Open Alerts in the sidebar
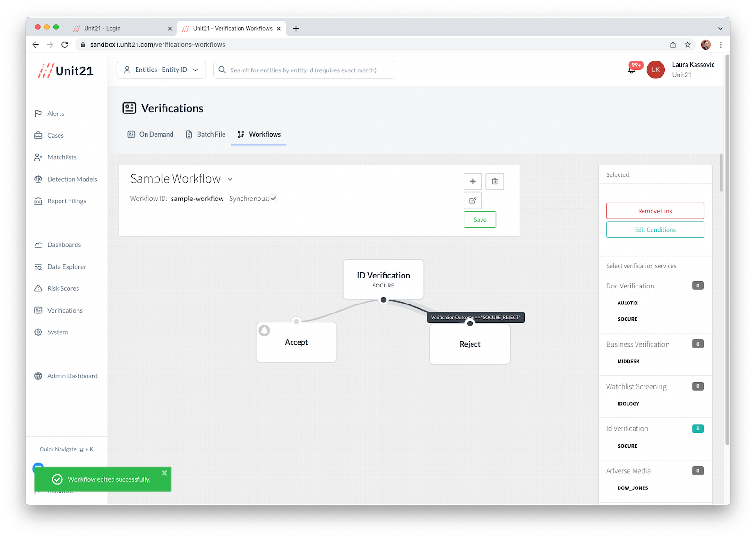756x539 pixels. click(49, 113)
